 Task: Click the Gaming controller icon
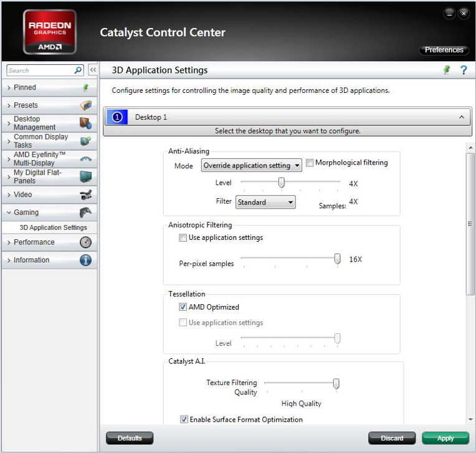tap(85, 212)
